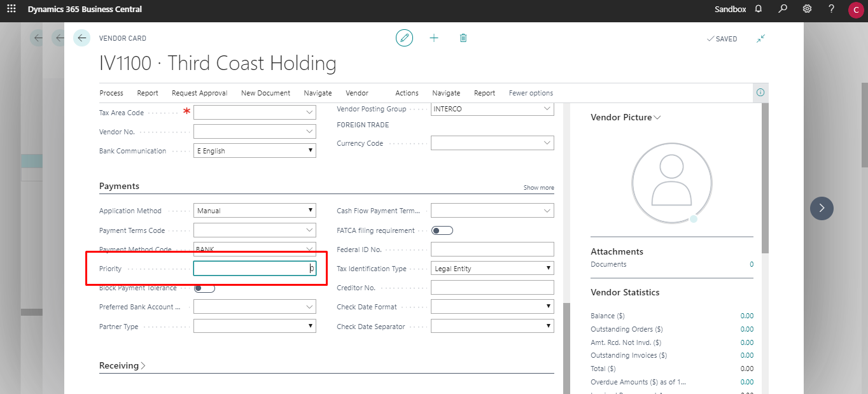Click the Saved status indicator
Screen dimensions: 868x394
click(x=722, y=39)
